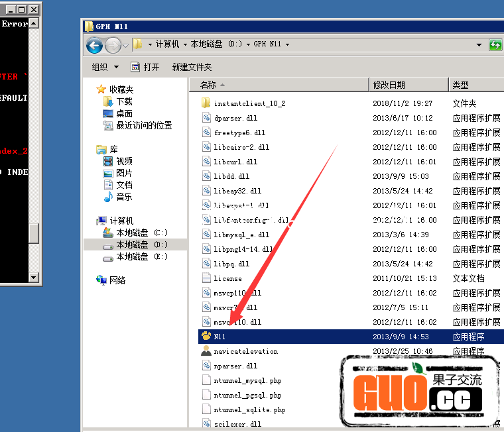Select the ntunnel_mysql.php file
The image size is (504, 432).
click(247, 380)
